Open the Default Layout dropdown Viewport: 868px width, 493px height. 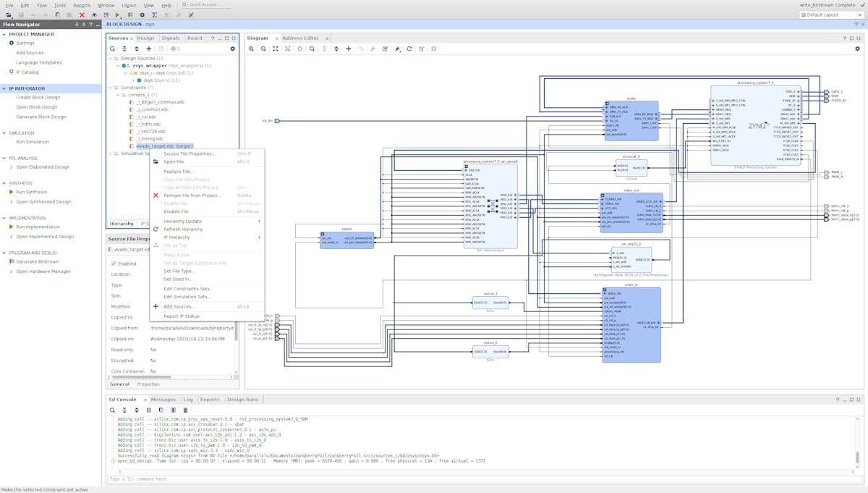coord(830,14)
